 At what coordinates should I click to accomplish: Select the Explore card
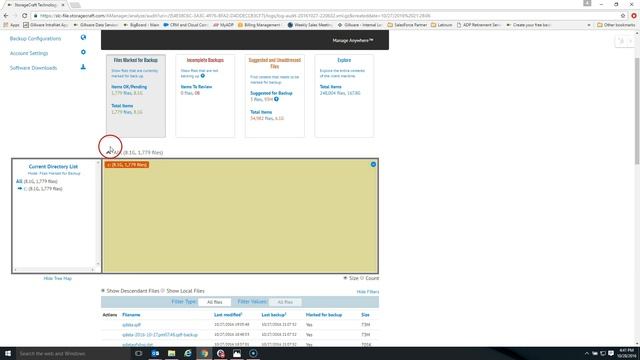coord(344,96)
